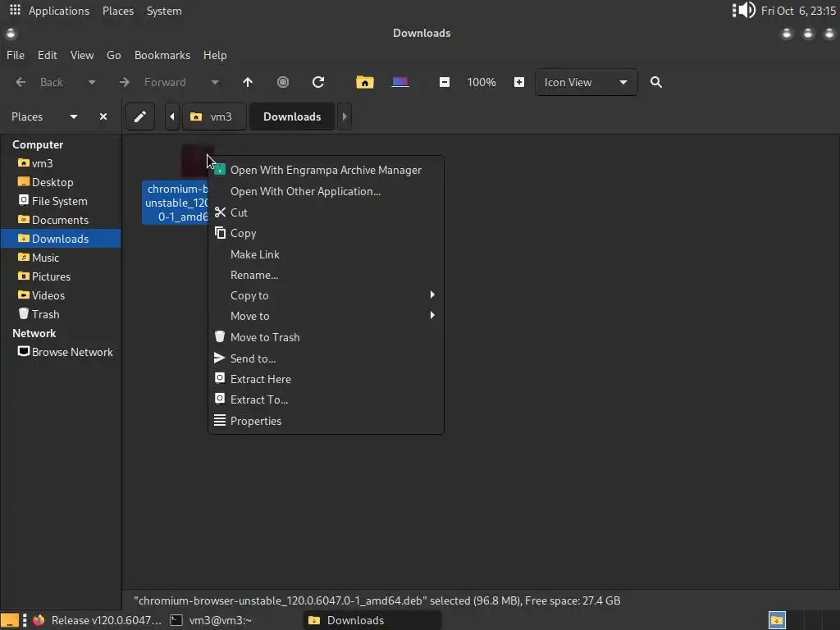Expand the Copy to submenu
The width and height of the screenshot is (840, 630).
click(326, 295)
